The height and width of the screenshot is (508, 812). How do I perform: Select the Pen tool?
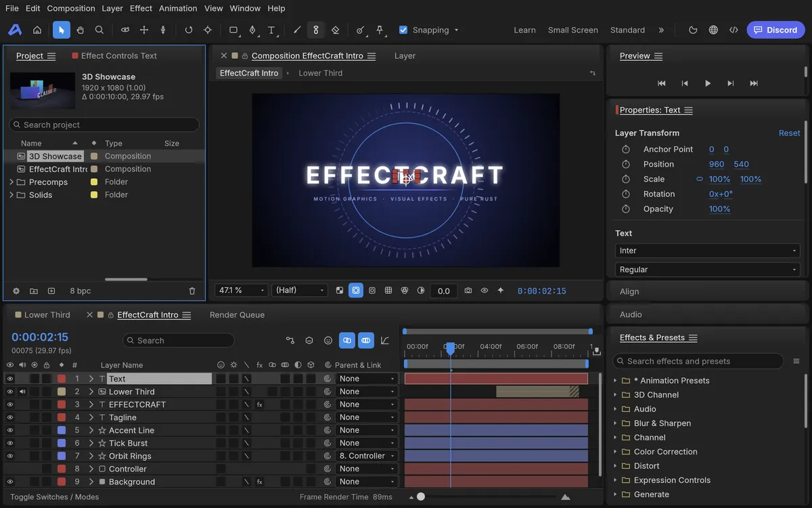pos(252,30)
